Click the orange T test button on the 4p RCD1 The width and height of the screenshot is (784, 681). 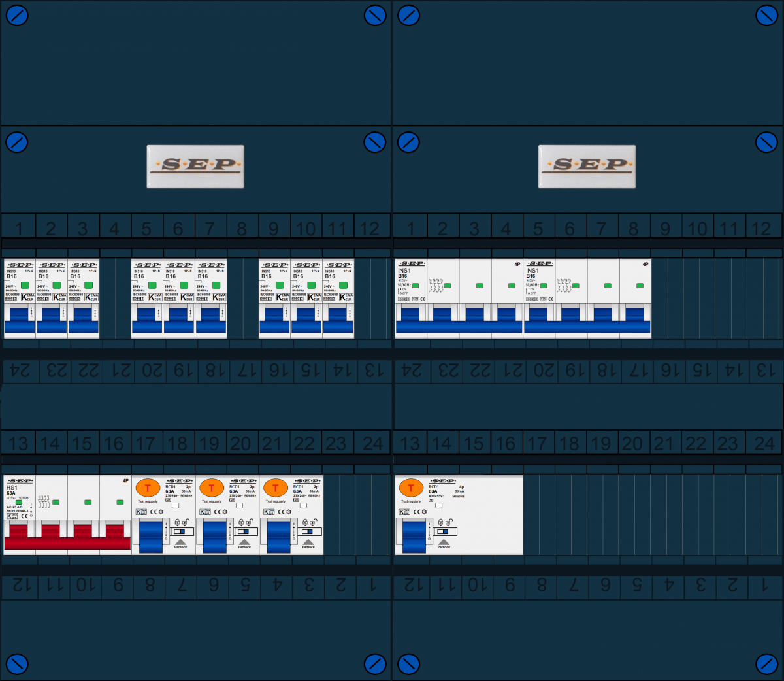(x=410, y=488)
